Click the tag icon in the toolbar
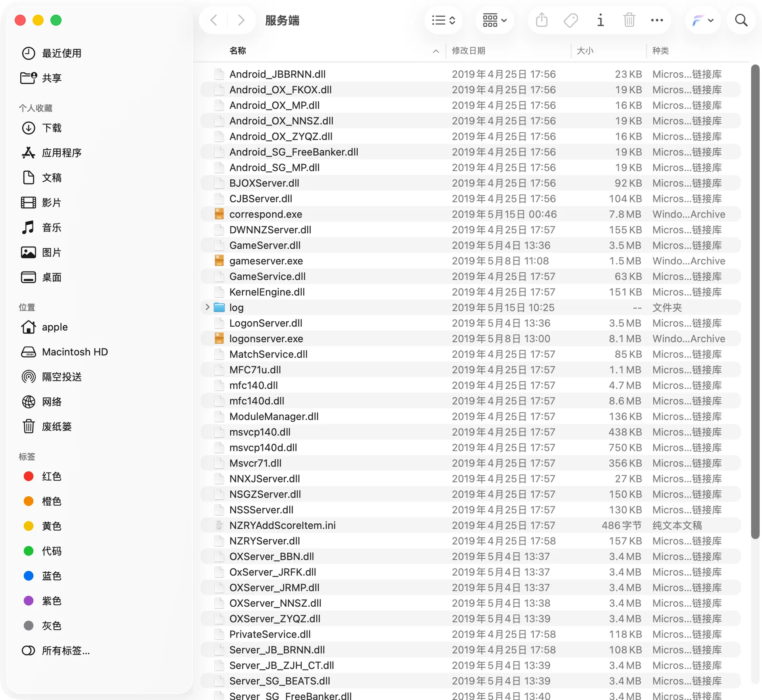The width and height of the screenshot is (762, 700). pos(571,20)
